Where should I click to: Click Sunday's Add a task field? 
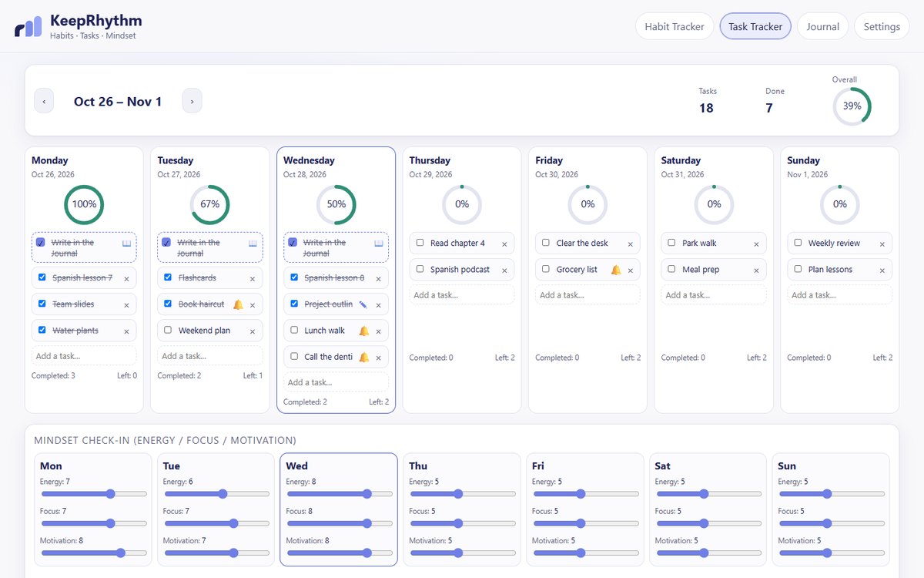[840, 295]
